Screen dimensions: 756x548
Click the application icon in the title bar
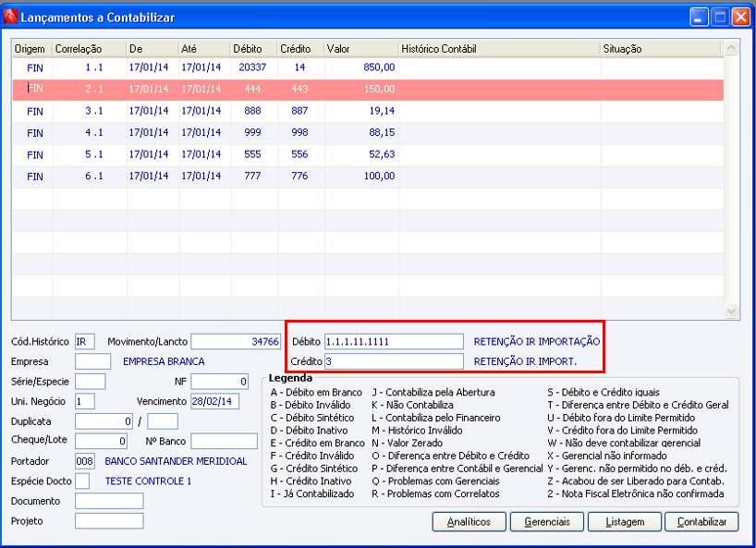click(x=11, y=17)
